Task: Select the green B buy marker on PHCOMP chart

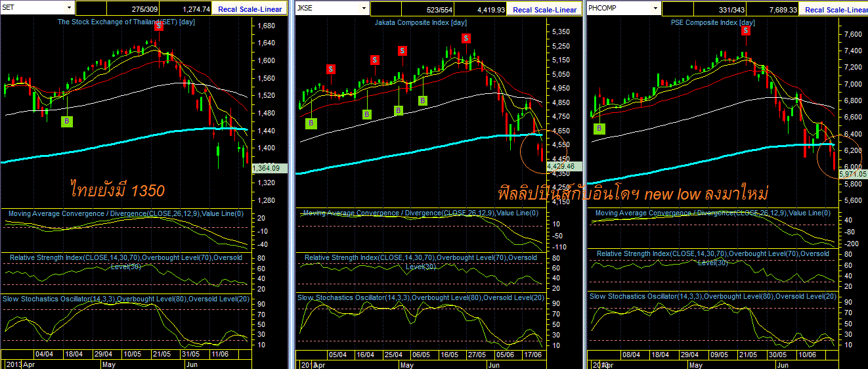Action: point(599,129)
